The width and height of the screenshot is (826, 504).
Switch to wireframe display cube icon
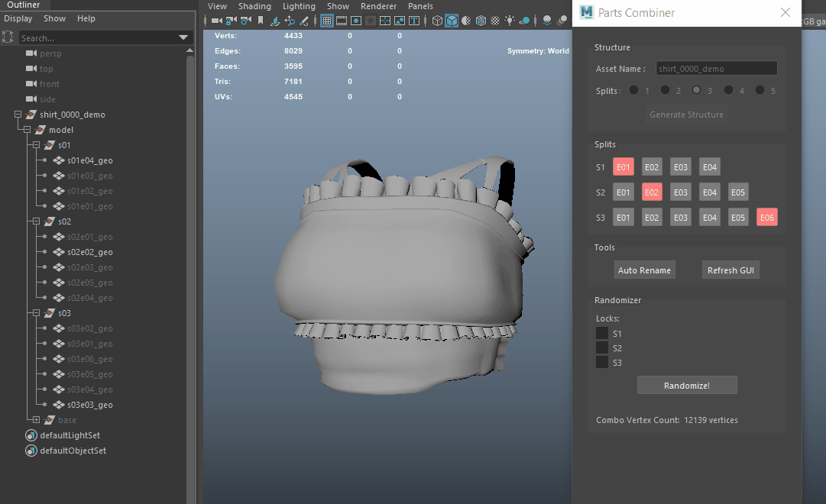(437, 21)
